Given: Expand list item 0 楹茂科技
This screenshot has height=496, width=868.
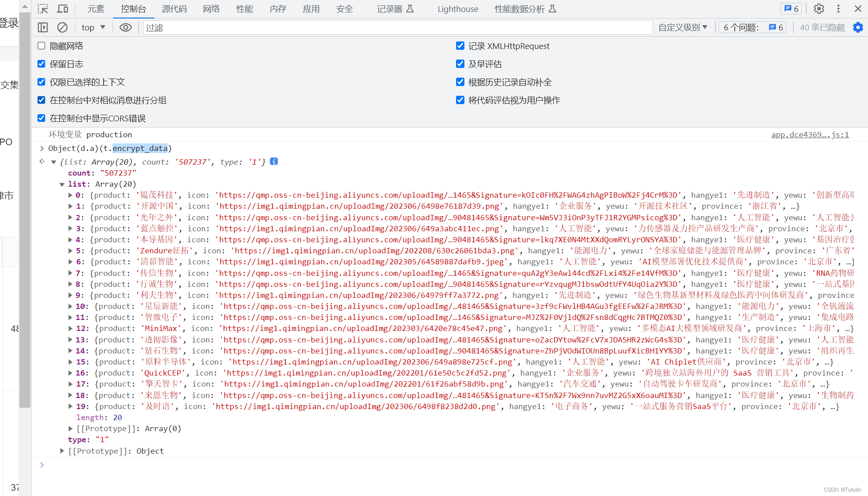Looking at the screenshot, I should pos(70,195).
